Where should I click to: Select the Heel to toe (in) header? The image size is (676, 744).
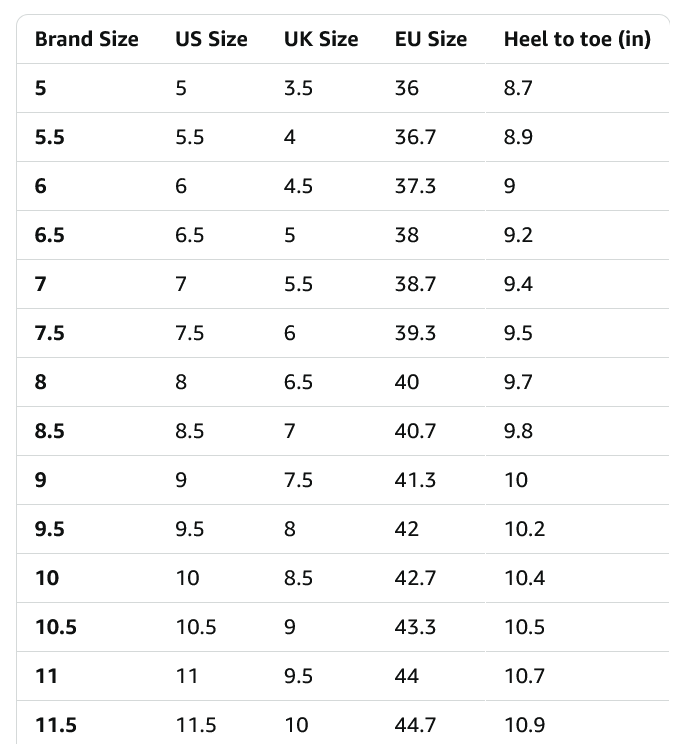(577, 39)
